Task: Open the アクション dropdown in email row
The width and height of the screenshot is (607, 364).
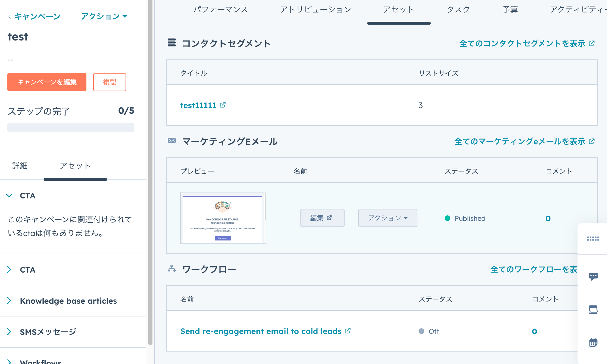Action: [387, 218]
